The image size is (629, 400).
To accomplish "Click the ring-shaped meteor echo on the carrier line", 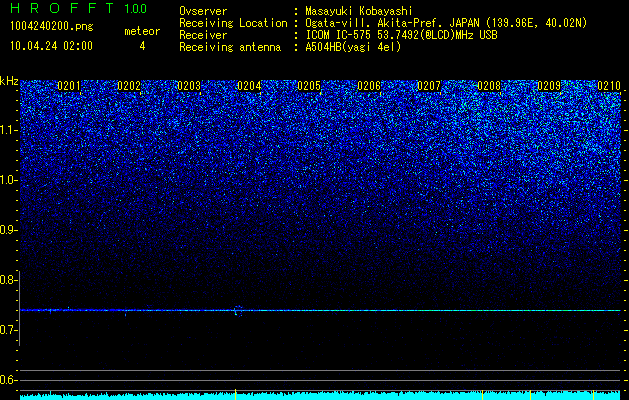I will (x=238, y=311).
